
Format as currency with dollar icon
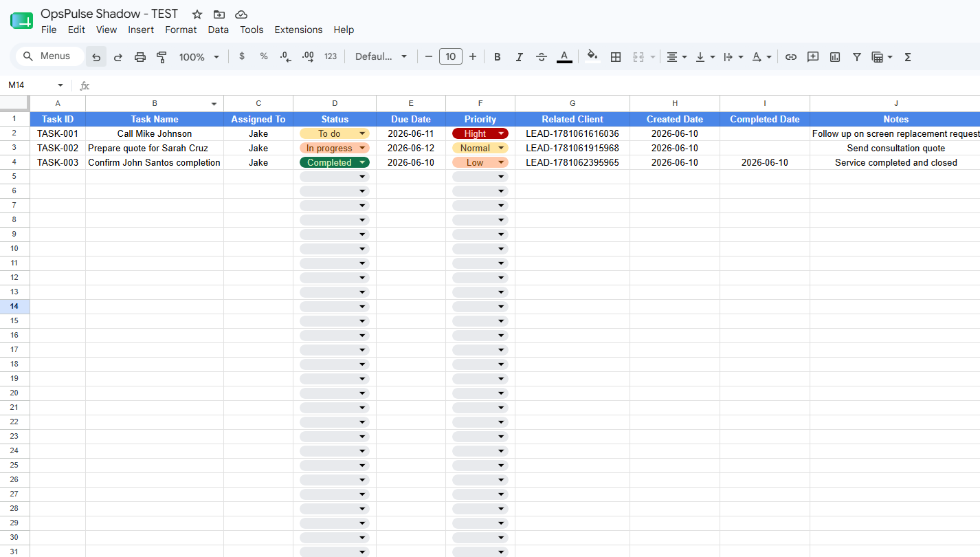242,56
